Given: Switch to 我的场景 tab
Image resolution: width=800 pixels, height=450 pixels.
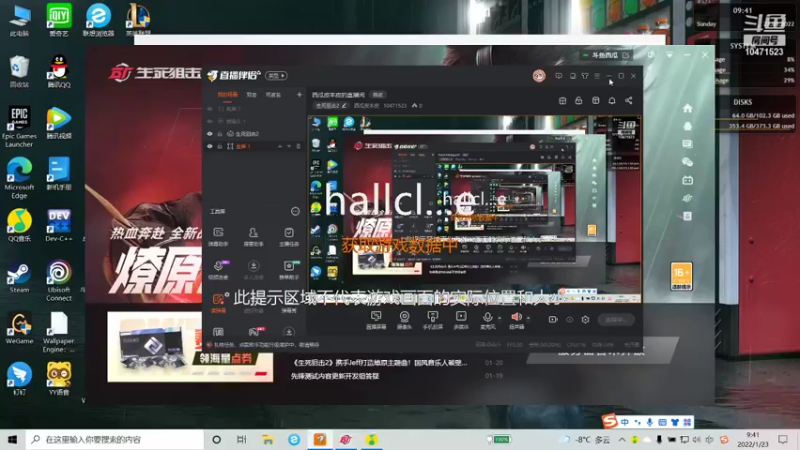Looking at the screenshot, I should [228, 94].
